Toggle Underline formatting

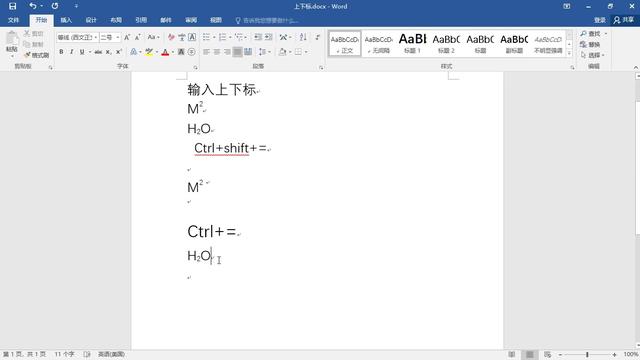82,52
